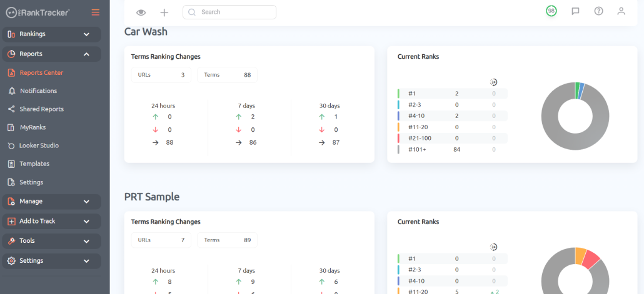Screen dimensions: 644x294
Task: Click PRT Sample #11-20 rank row
Action: click(x=452, y=290)
